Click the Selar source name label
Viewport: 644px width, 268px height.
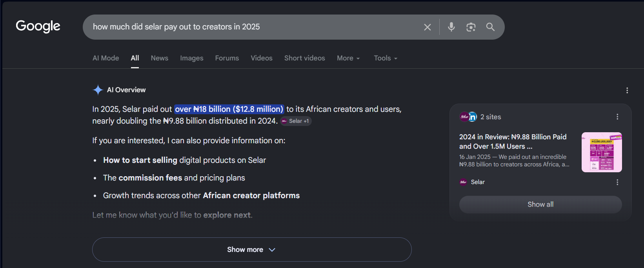click(x=478, y=182)
